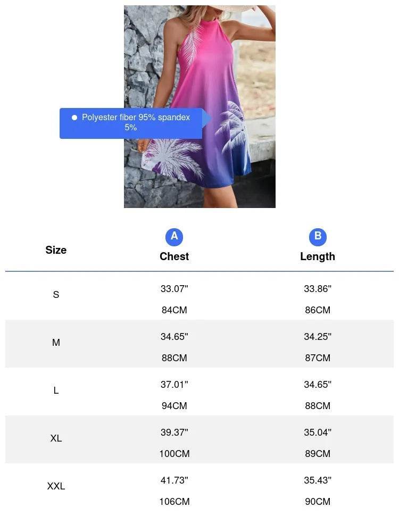This screenshot has height=532, width=399.
Task: Click the 34.65" length value for L
Action: (x=318, y=385)
